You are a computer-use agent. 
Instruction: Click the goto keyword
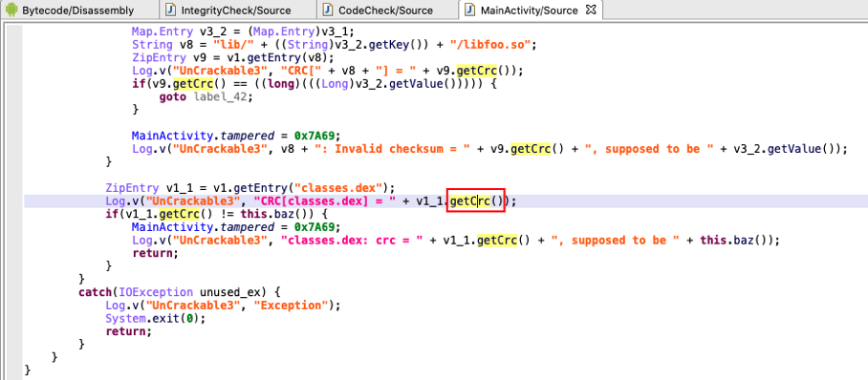pyautogui.click(x=173, y=96)
